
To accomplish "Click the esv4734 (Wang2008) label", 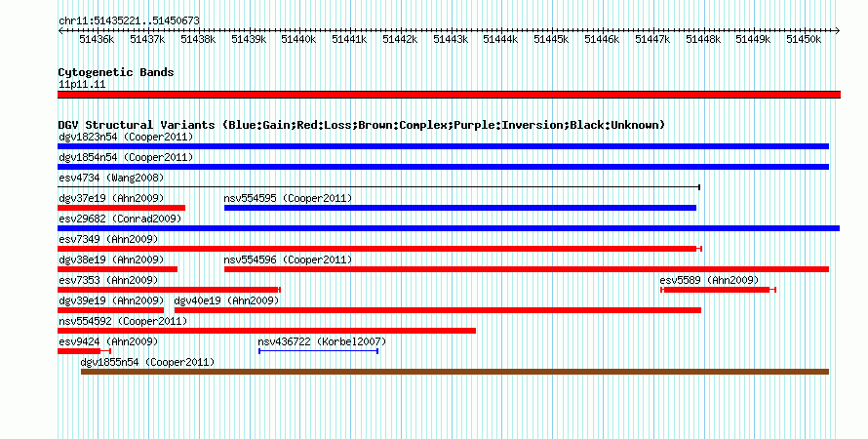I will (x=111, y=178).
